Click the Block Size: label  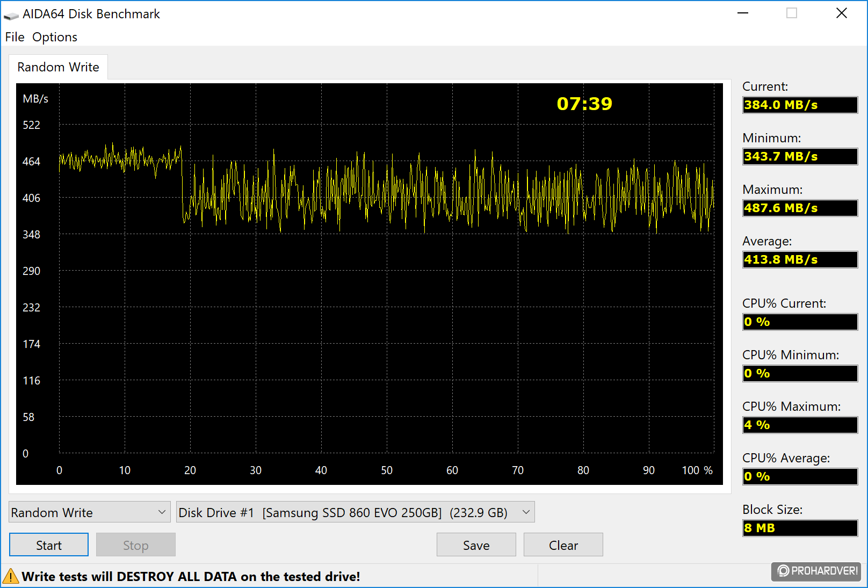pos(772,510)
